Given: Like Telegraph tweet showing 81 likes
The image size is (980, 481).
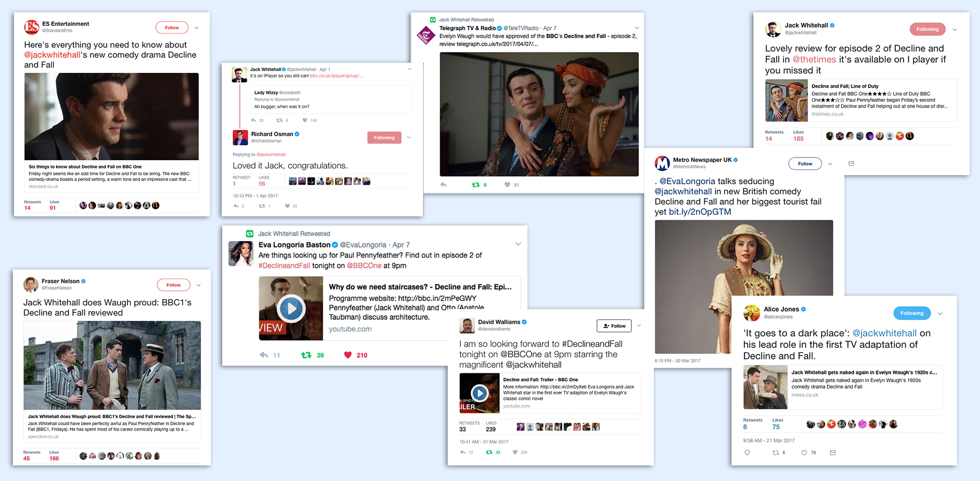Looking at the screenshot, I should tap(507, 185).
